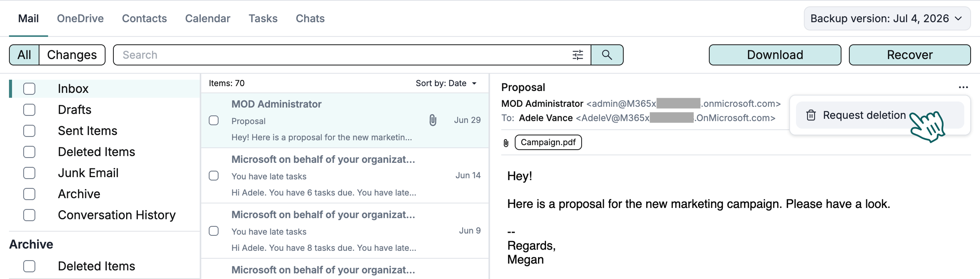Open search filter options icon

point(577,55)
